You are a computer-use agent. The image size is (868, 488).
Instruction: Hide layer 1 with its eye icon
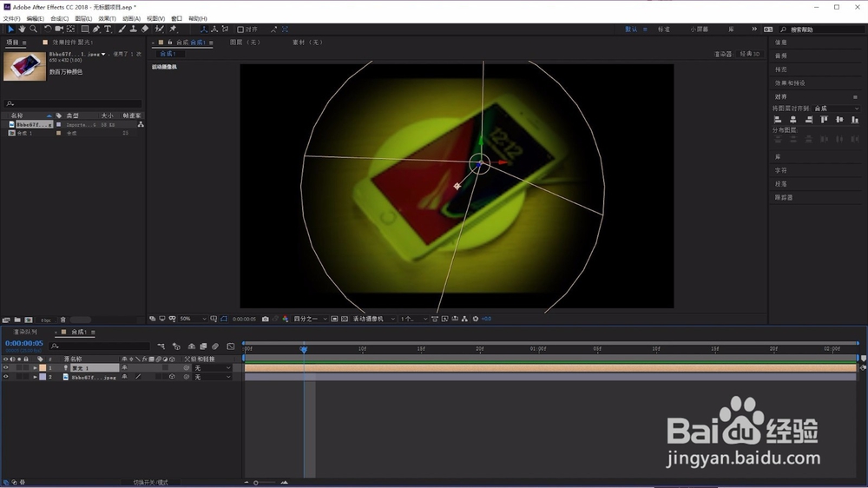tap(6, 368)
